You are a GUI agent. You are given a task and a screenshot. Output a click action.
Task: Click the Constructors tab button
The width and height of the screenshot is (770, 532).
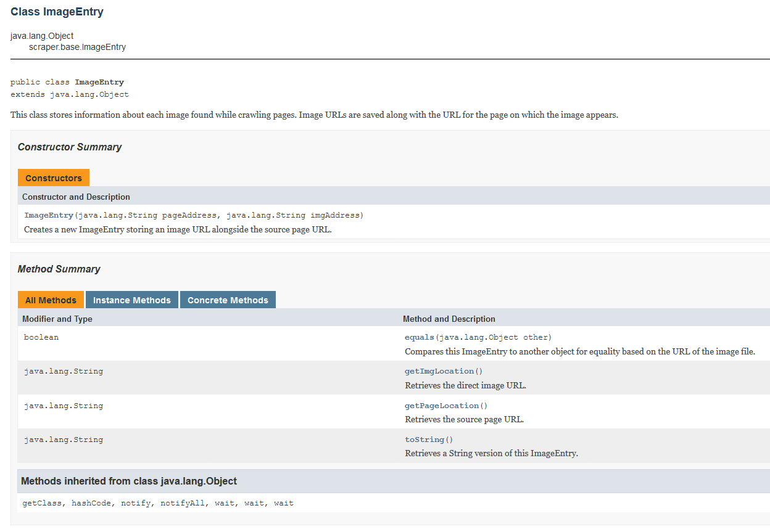point(53,177)
